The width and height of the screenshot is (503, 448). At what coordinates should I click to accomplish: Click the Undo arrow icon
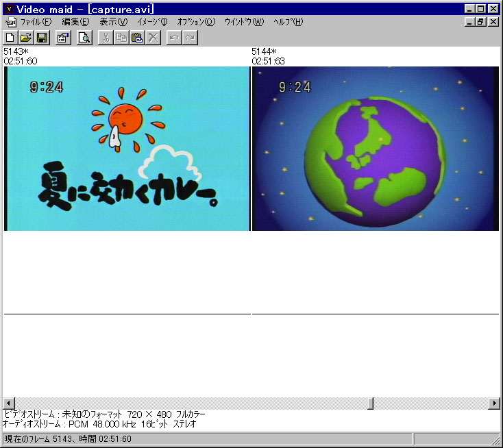[x=174, y=37]
